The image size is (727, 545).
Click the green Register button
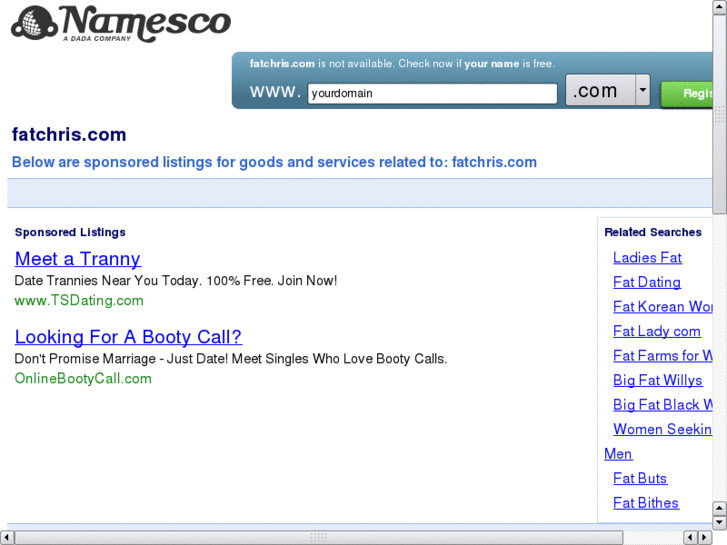pos(687,94)
